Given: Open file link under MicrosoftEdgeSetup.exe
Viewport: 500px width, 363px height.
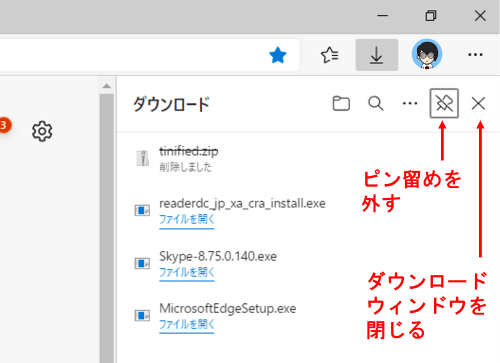Looking at the screenshot, I should coord(187,324).
